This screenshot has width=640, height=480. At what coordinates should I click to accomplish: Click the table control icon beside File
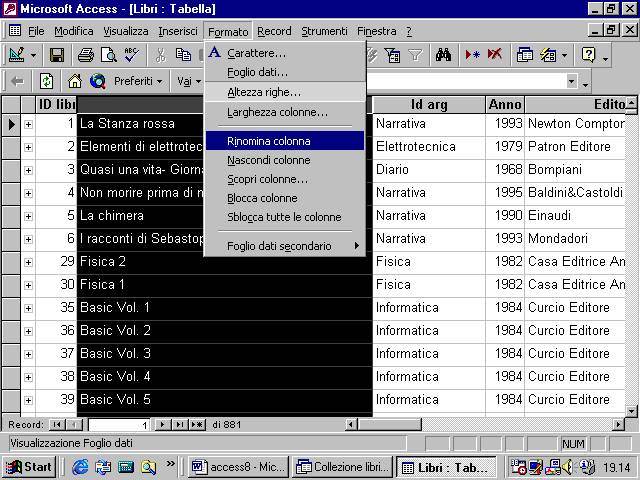[x=15, y=30]
